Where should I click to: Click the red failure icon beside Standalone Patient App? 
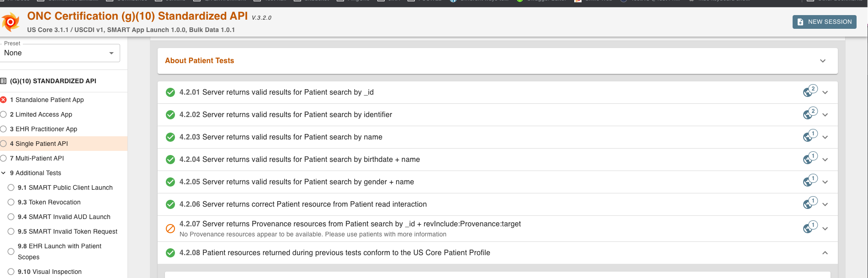[4, 100]
